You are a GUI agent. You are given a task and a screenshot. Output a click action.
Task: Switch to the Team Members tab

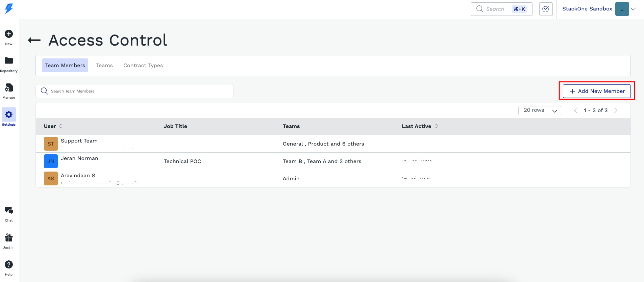point(65,66)
